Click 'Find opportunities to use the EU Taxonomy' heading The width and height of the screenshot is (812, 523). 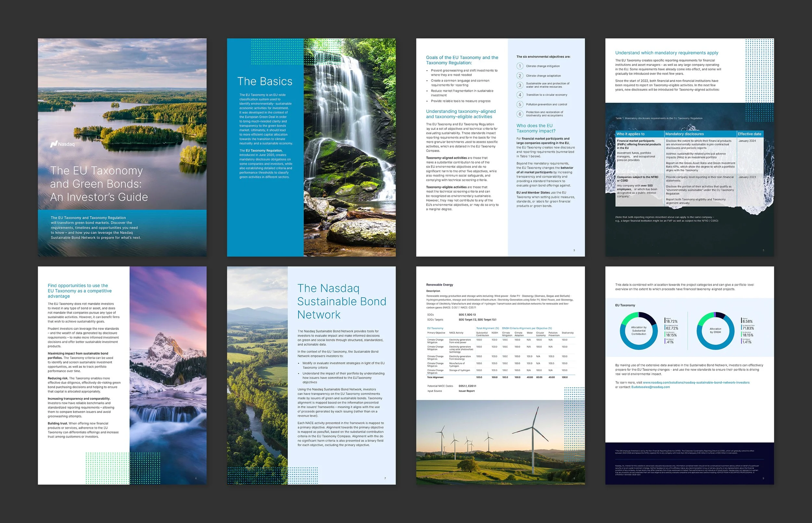coord(80,291)
